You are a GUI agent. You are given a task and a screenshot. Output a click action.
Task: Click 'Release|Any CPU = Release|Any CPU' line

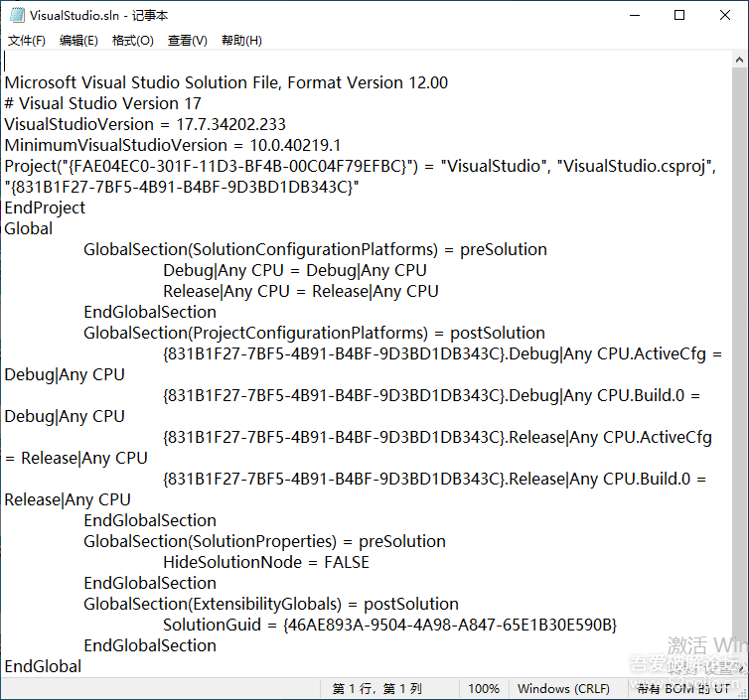click(300, 291)
